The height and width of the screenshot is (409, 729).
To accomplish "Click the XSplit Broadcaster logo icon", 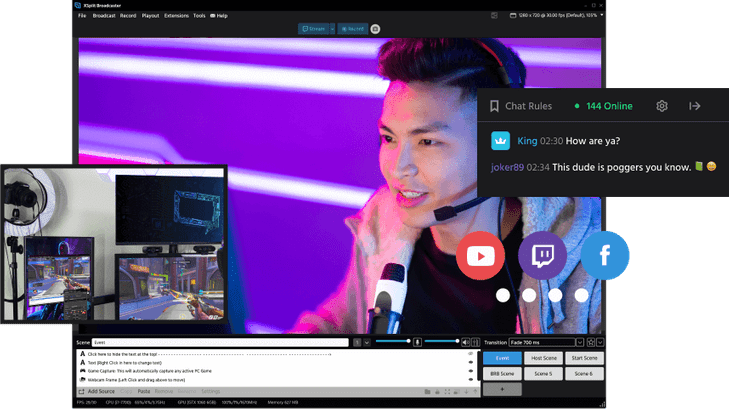I will [78, 5].
